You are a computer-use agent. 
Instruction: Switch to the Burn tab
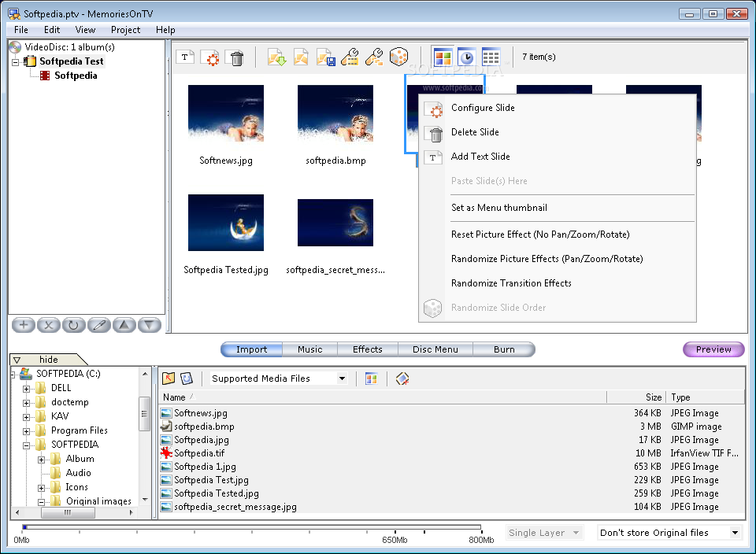coord(504,349)
